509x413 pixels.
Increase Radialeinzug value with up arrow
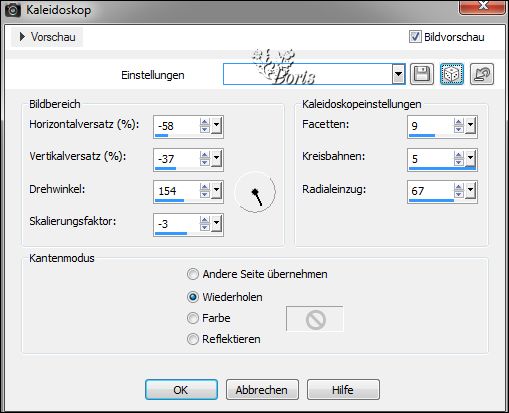click(459, 187)
